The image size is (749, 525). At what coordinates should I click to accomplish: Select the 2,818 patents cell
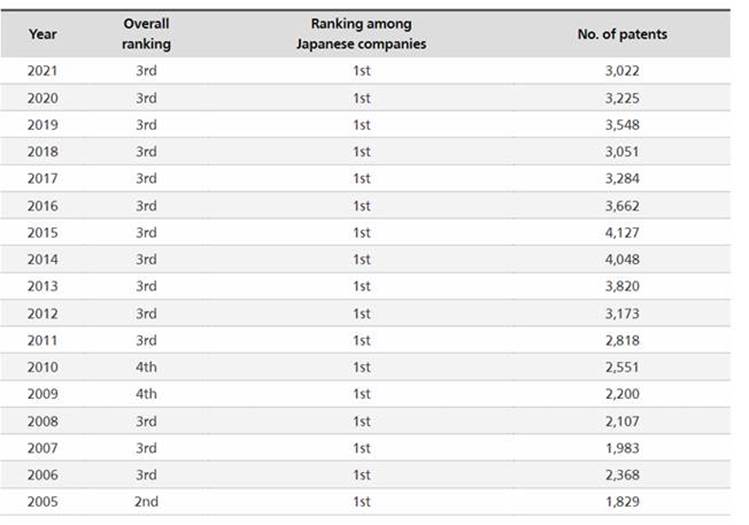point(622,341)
